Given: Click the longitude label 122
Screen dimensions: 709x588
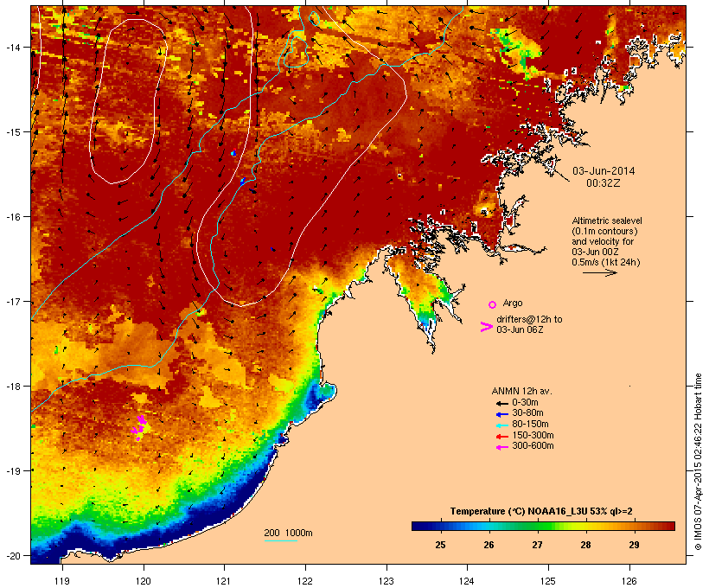Looking at the screenshot, I should [x=305, y=581].
